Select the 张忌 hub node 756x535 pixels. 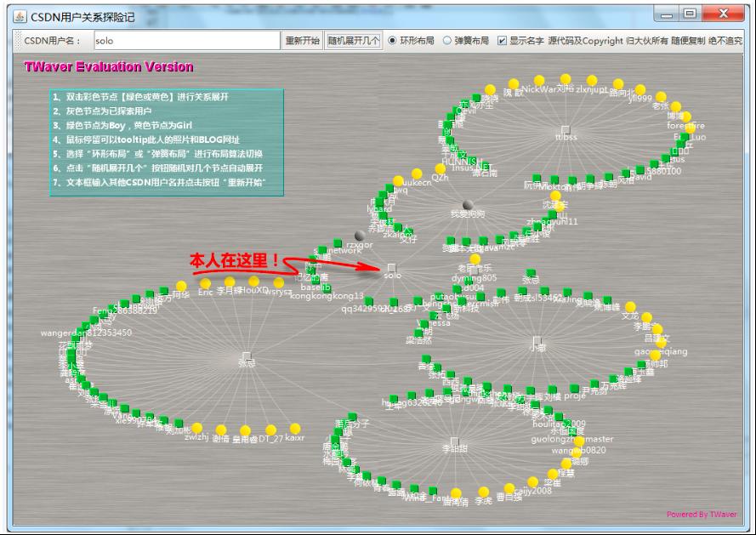(247, 356)
